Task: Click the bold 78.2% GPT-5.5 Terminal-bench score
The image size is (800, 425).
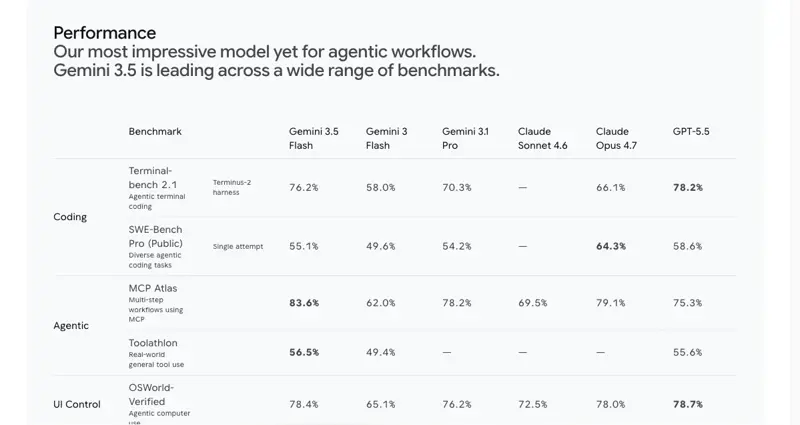Action: click(688, 188)
